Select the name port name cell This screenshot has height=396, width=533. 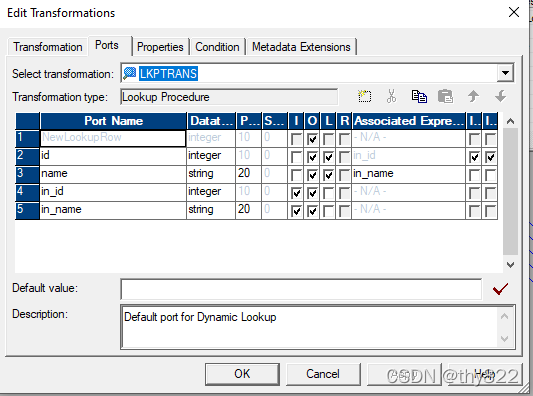(x=113, y=174)
